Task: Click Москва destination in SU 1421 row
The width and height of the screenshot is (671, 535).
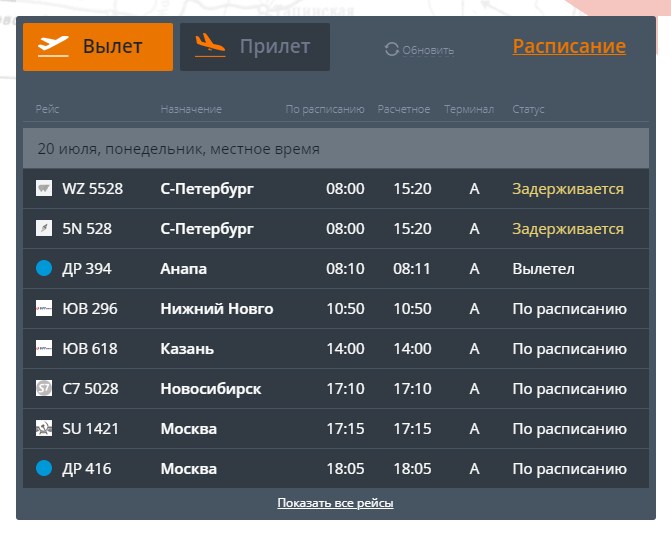Action: click(x=189, y=429)
